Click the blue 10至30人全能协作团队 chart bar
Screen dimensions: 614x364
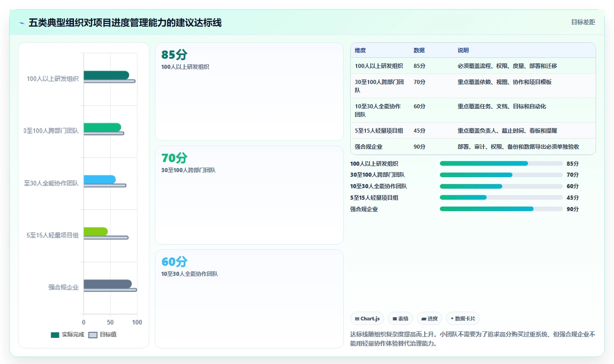coord(100,179)
